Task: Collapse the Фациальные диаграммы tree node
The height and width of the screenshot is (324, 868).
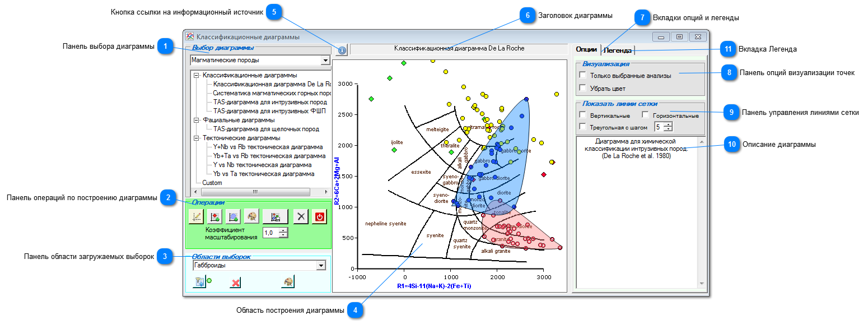Action: click(196, 120)
